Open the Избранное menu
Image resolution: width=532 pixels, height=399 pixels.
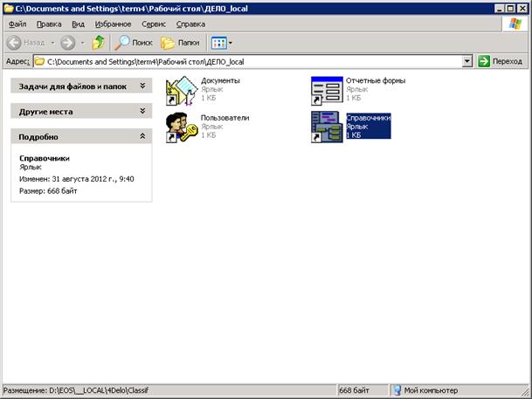coord(113,24)
